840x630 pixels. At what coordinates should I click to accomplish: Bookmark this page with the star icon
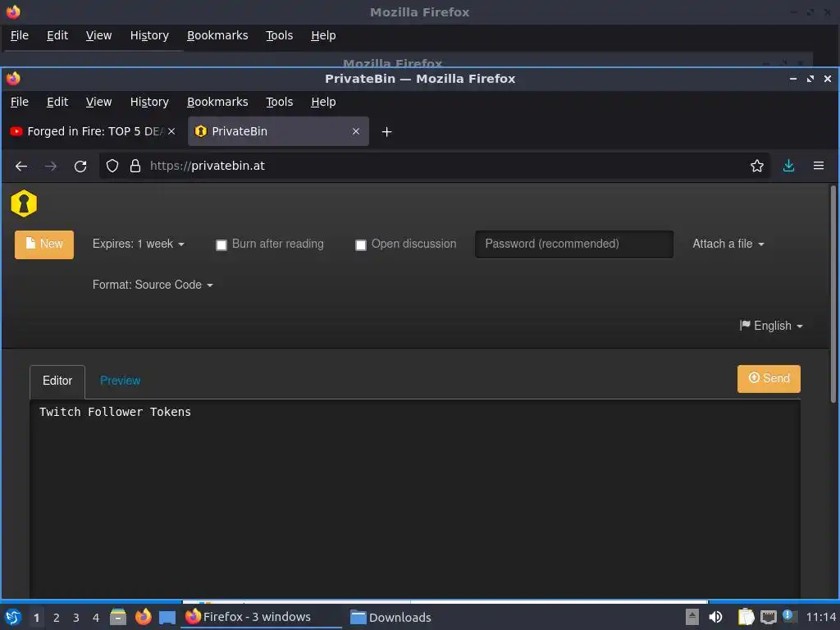[757, 166]
